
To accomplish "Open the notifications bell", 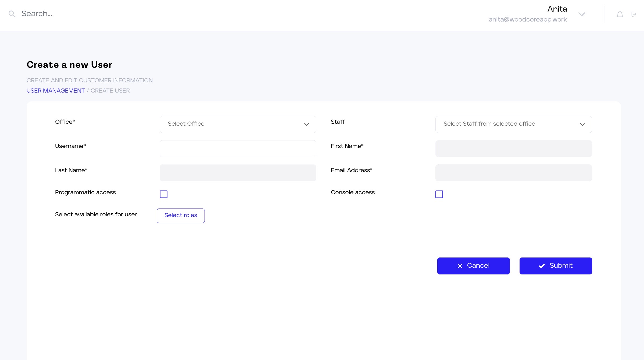I will tap(620, 14).
